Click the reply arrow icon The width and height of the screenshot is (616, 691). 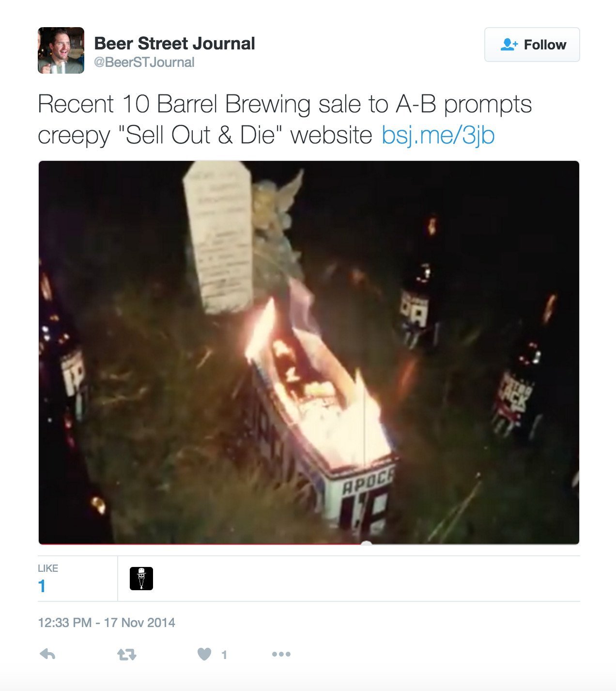pos(47,655)
